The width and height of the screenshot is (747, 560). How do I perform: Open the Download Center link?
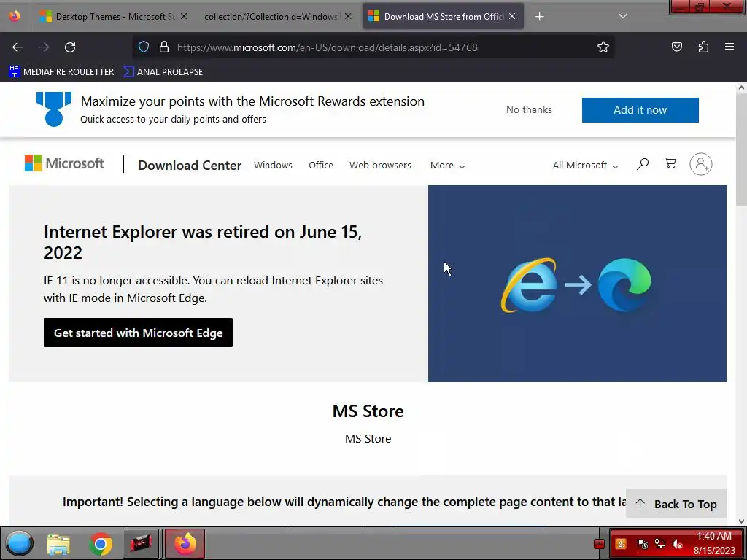[x=190, y=166]
